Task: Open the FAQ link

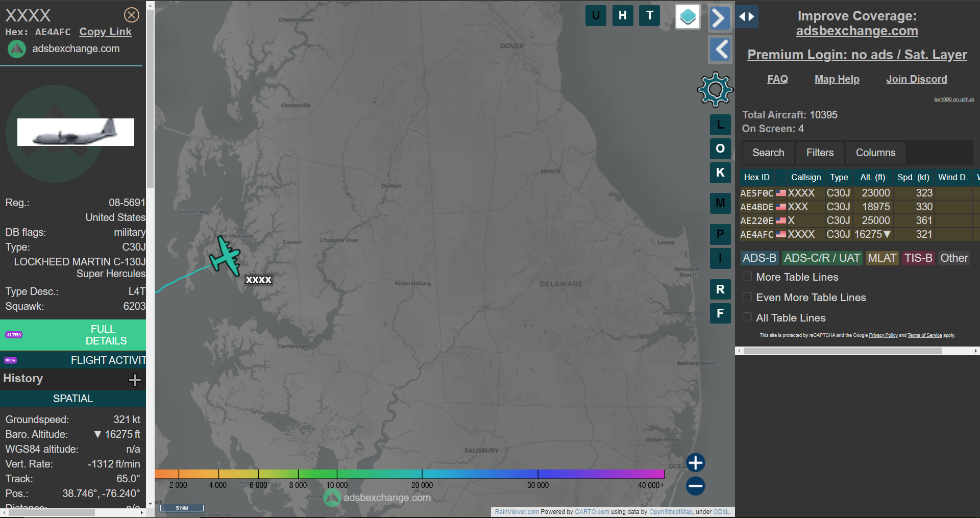Action: click(x=777, y=79)
